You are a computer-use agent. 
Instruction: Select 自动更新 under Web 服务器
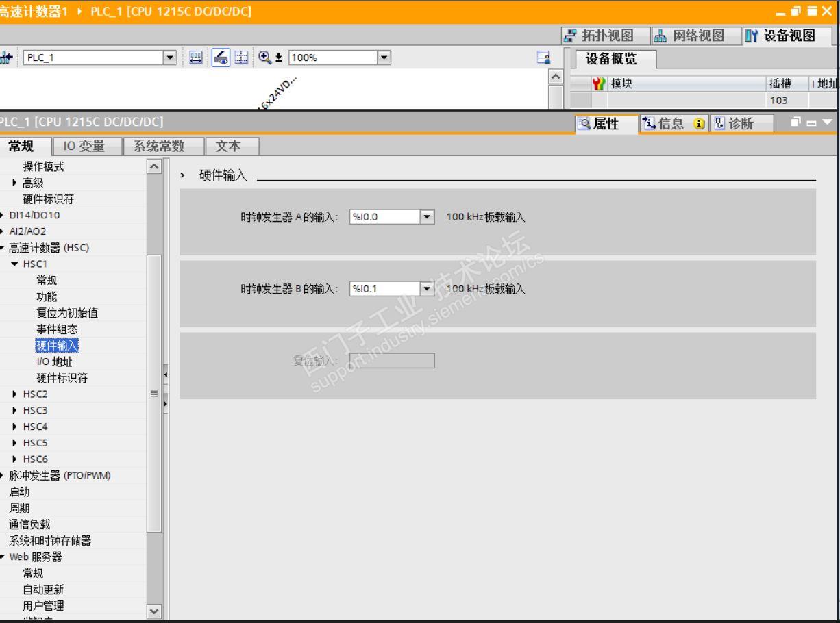click(43, 589)
